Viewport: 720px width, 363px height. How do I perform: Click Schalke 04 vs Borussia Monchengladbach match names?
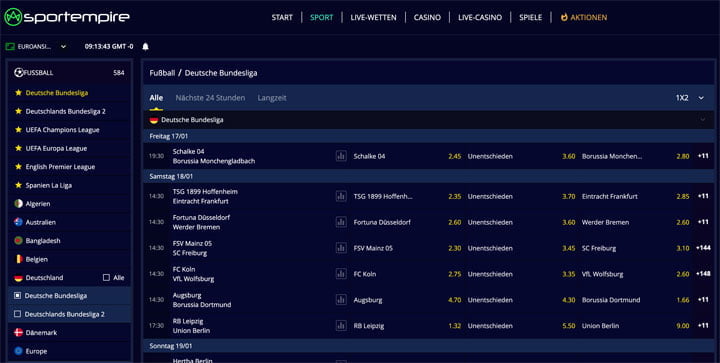click(x=214, y=156)
